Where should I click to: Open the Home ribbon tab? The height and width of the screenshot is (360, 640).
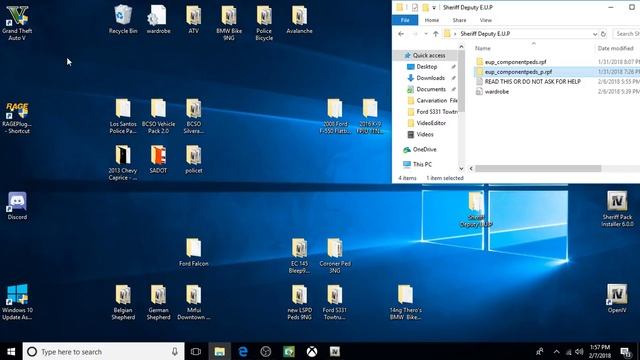pos(431,20)
